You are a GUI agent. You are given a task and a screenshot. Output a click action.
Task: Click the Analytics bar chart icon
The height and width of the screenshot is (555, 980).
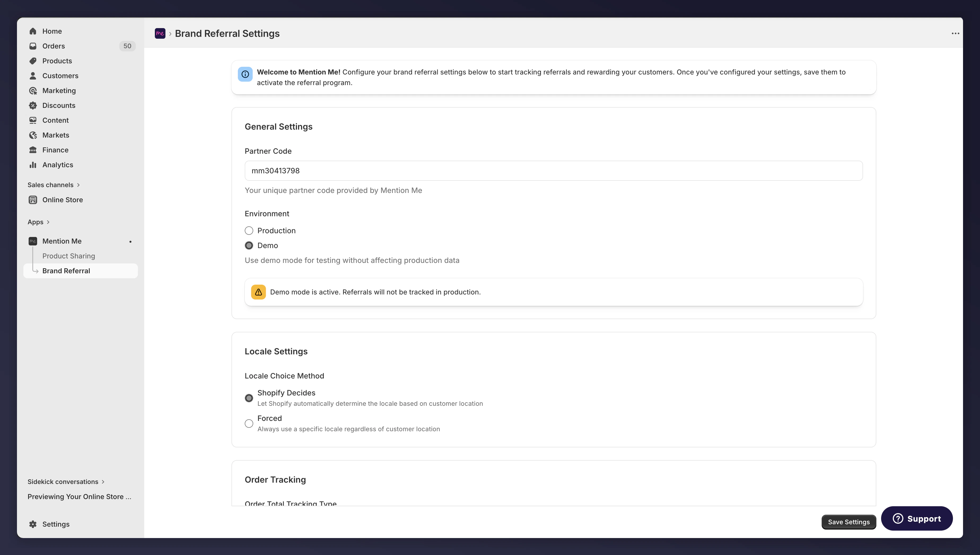[x=33, y=165]
